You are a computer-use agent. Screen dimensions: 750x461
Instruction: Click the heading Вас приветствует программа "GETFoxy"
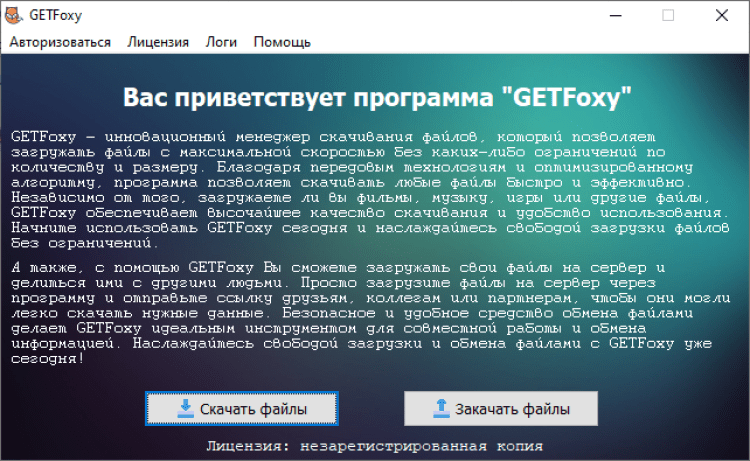tap(377, 98)
